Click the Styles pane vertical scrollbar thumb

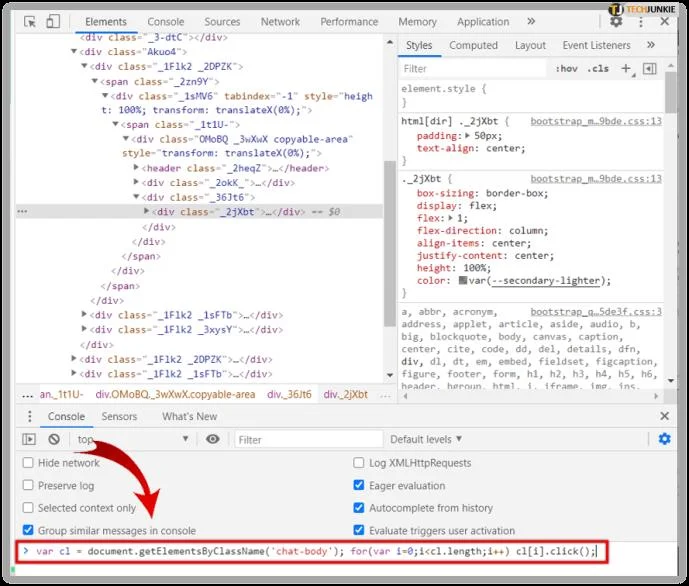tap(670, 92)
